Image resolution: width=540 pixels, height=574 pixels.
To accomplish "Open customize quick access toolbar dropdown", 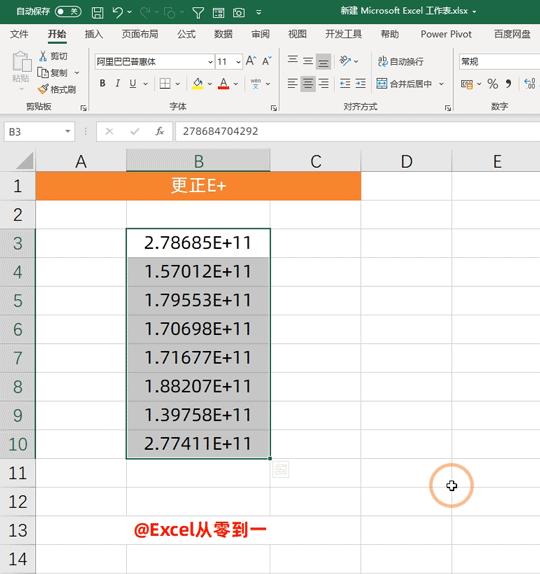I will (259, 13).
